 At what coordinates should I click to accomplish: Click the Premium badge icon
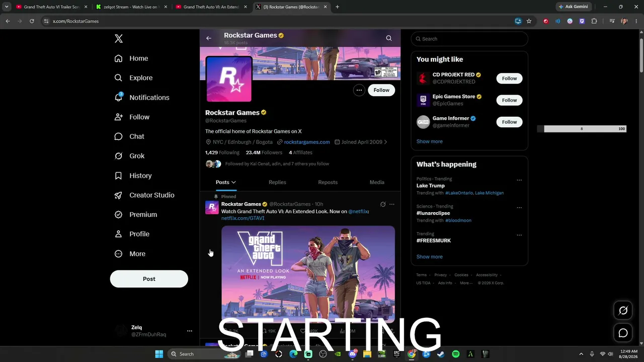119,215
